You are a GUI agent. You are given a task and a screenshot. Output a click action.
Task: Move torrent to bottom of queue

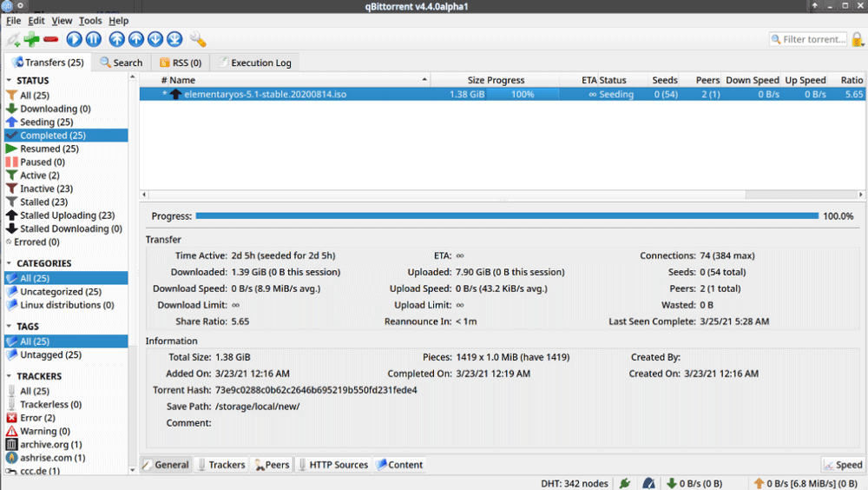pyautogui.click(x=175, y=39)
